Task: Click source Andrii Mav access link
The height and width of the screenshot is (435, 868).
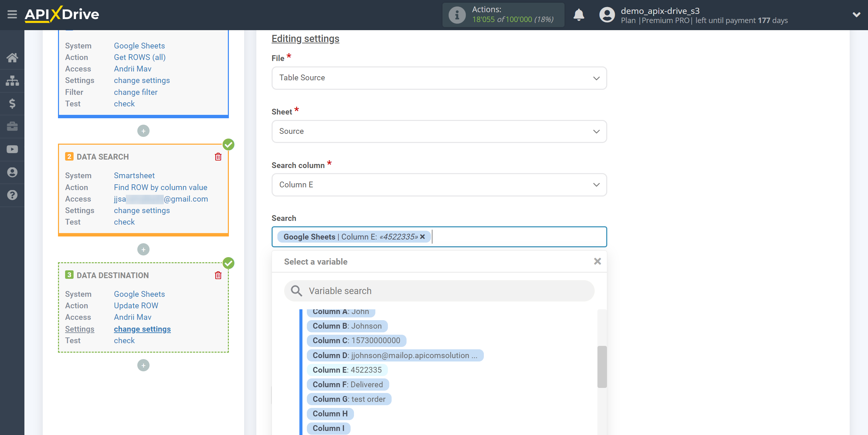Action: tap(133, 69)
